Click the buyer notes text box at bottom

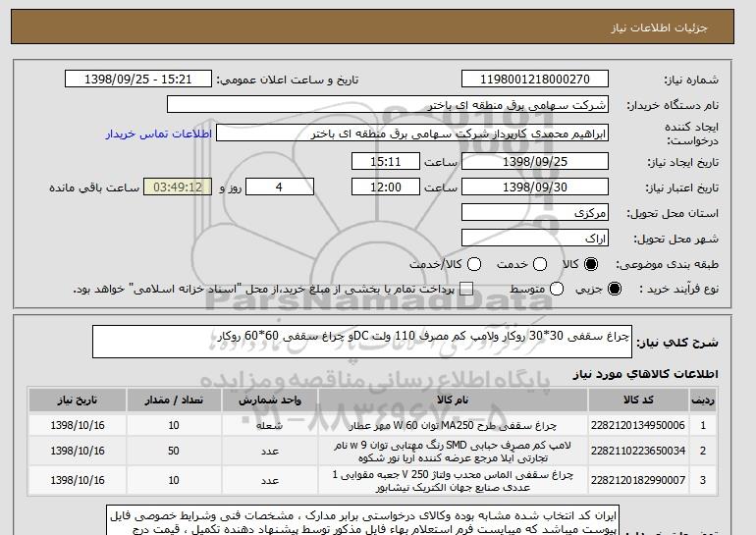(x=362, y=520)
